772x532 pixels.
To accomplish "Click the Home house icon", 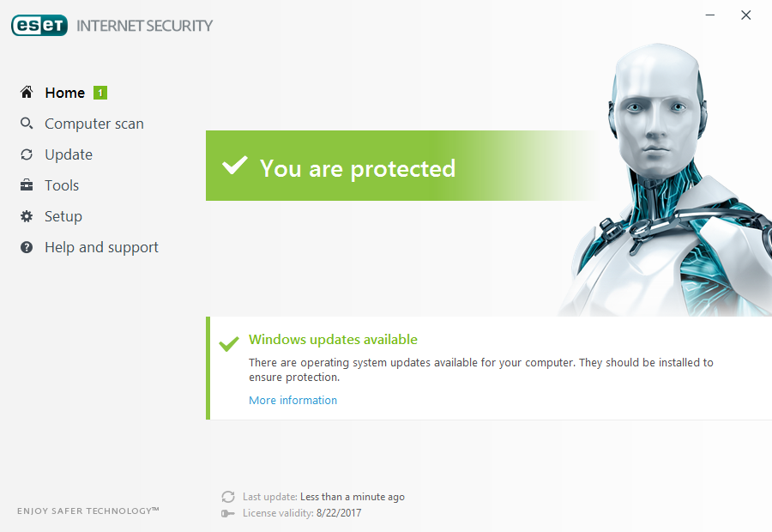I will coord(27,93).
